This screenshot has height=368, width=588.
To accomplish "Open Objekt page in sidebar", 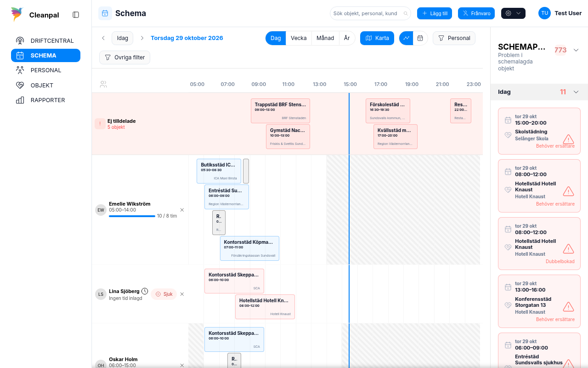I will [x=45, y=85].
